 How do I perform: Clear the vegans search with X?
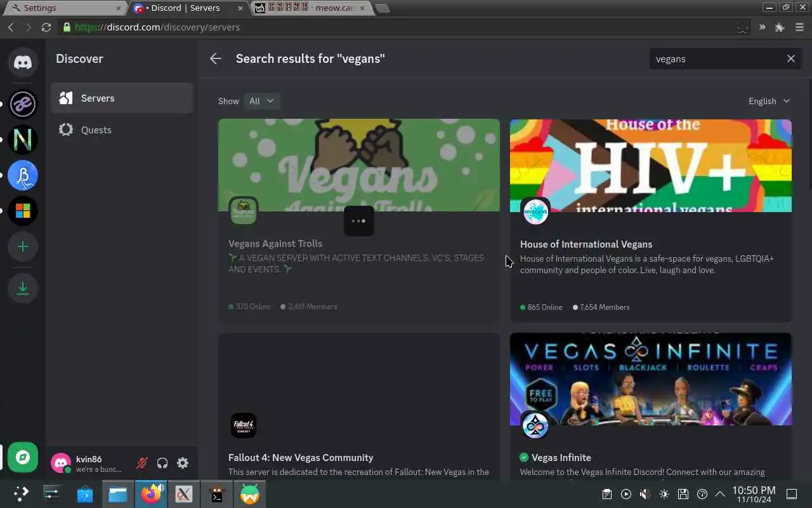click(791, 58)
